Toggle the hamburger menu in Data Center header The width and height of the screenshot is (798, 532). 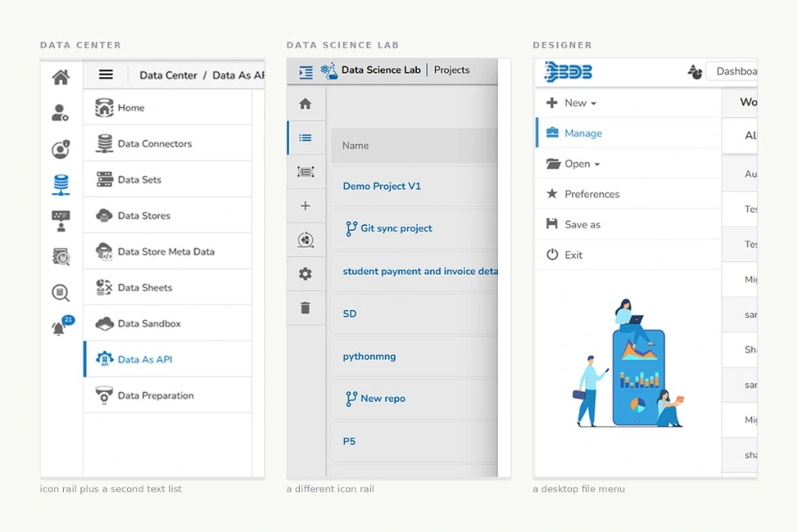coord(106,75)
